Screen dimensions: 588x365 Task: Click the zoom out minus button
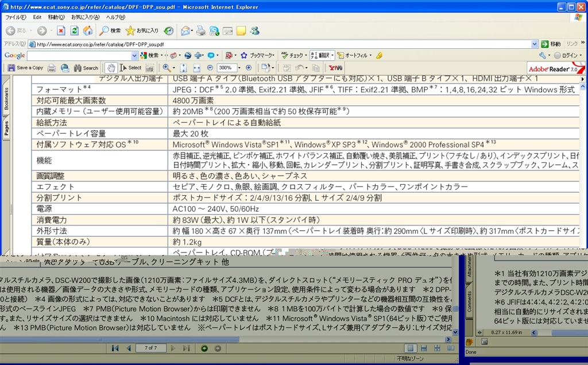[210, 68]
